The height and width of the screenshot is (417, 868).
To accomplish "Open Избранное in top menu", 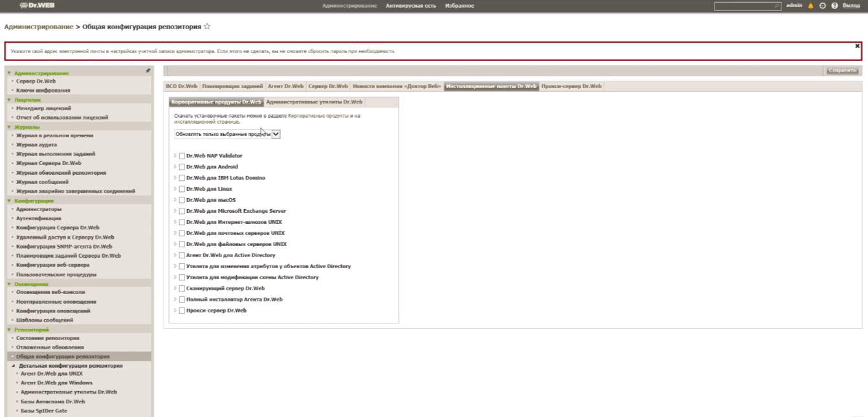I will tap(458, 6).
